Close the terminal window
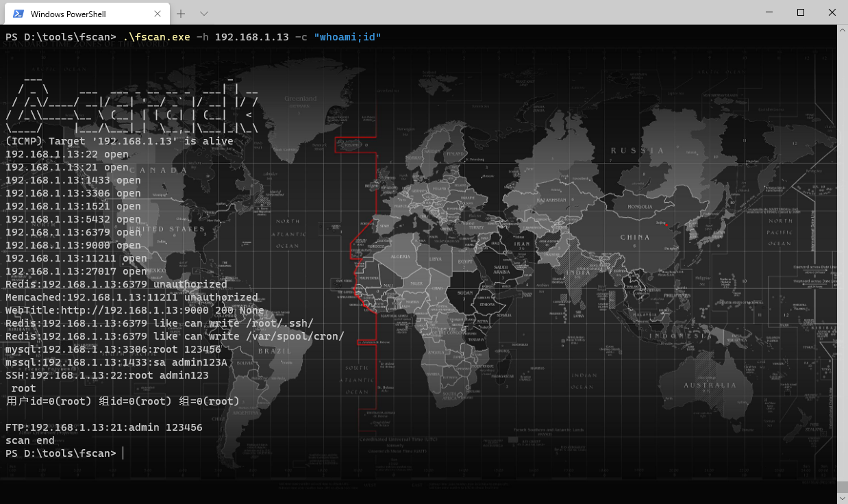Image resolution: width=848 pixels, height=504 pixels. click(832, 12)
